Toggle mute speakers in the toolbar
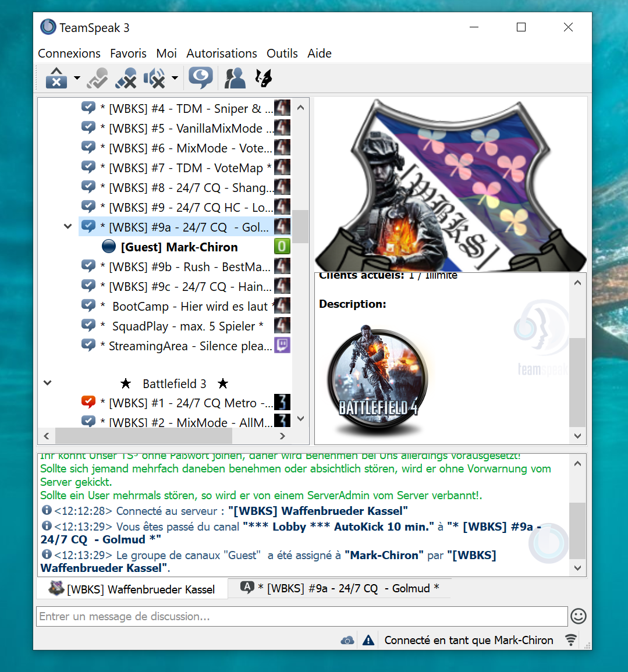The width and height of the screenshot is (628, 672). 154,78
